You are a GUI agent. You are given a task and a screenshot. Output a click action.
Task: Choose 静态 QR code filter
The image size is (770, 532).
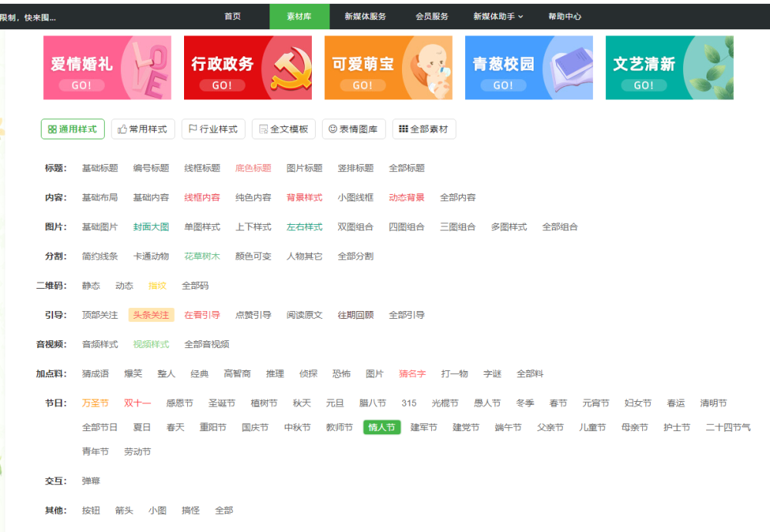click(x=91, y=286)
